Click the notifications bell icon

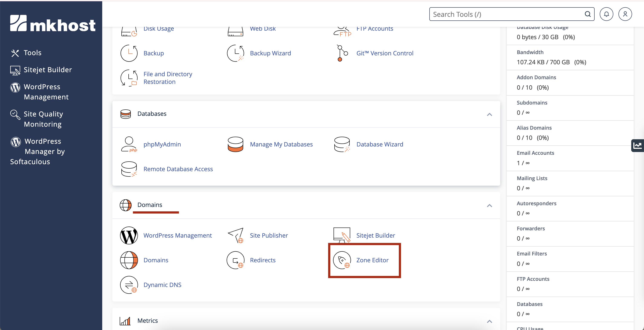[x=606, y=14]
